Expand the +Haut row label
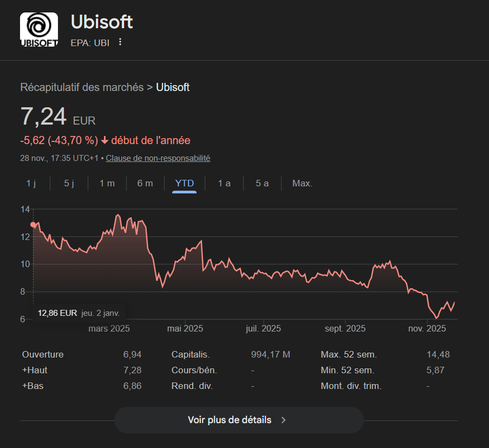This screenshot has height=448, width=489. tap(36, 371)
